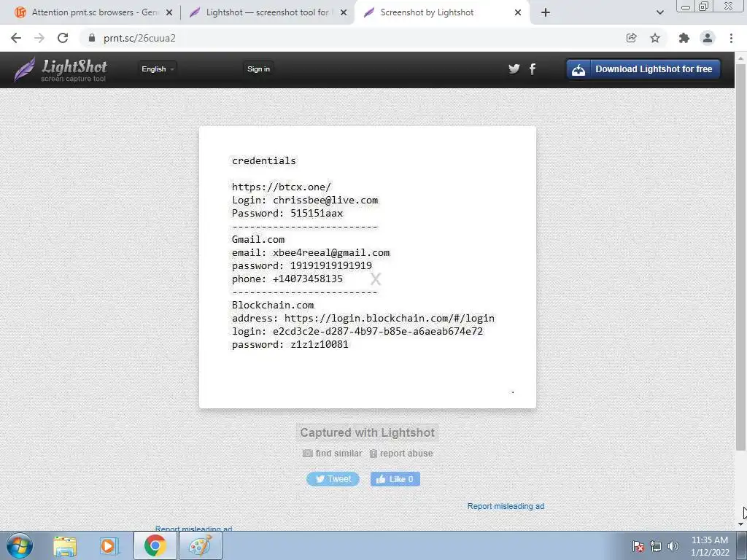
Task: Open the English language dropdown
Action: click(x=158, y=69)
